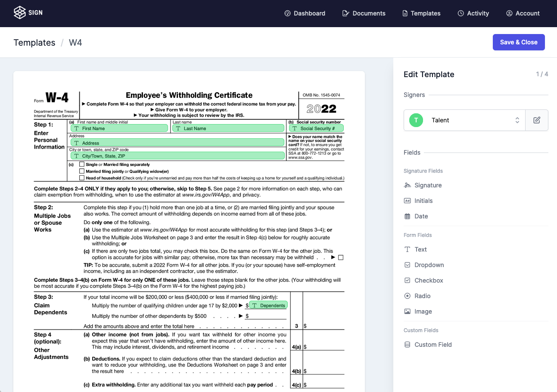The height and width of the screenshot is (392, 557).
Task: Click the Custom Fields section label
Action: click(x=421, y=330)
